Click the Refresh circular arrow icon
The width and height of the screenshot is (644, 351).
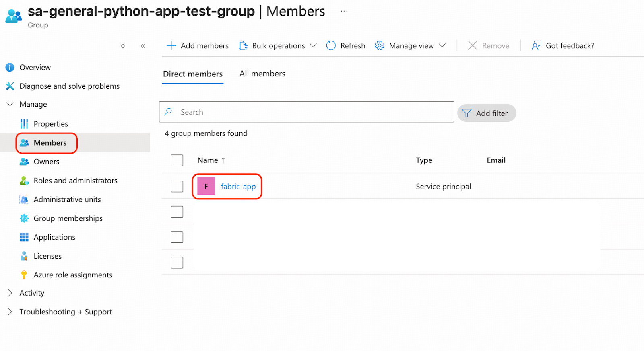coord(331,46)
